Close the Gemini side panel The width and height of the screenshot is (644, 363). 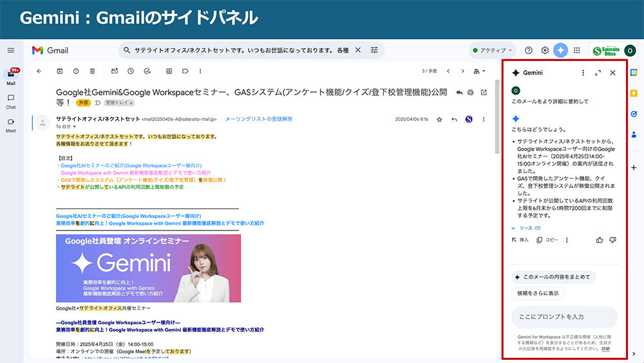pyautogui.click(x=612, y=73)
